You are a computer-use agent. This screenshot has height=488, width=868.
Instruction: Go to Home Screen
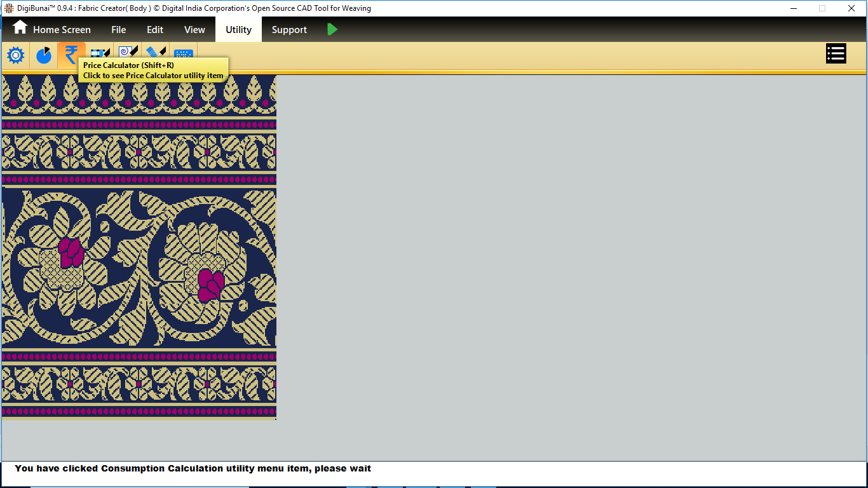[62, 30]
